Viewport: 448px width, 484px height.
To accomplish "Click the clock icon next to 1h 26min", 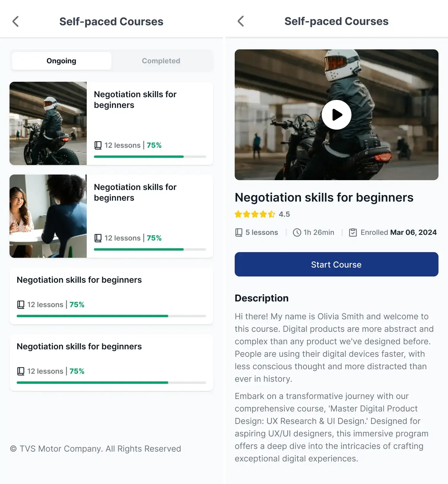I will click(x=297, y=232).
